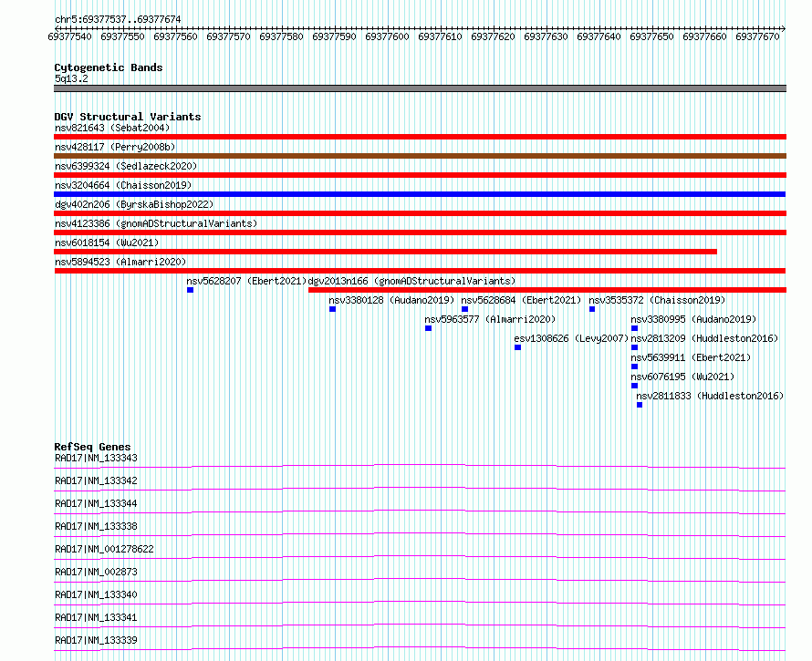This screenshot has height=661, width=812.
Task: Select blue marker under nsv5963577 (Almarri2020)
Action: click(428, 328)
